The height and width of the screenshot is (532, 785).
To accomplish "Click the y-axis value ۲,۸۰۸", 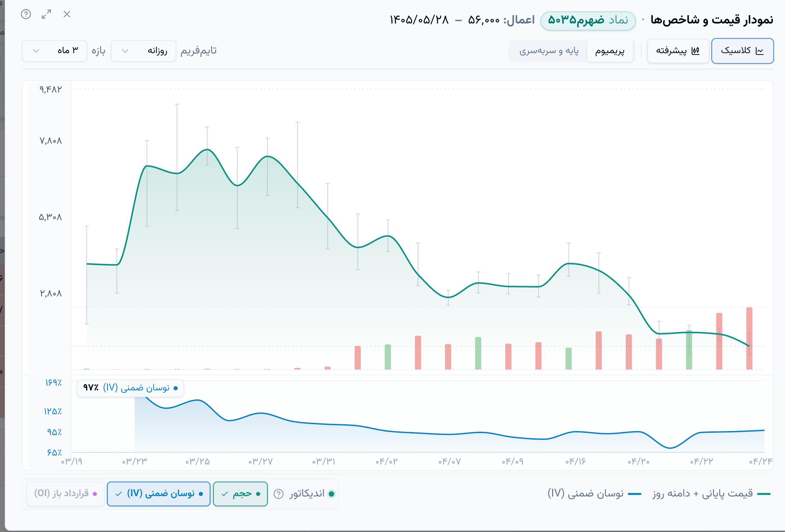I will (51, 293).
